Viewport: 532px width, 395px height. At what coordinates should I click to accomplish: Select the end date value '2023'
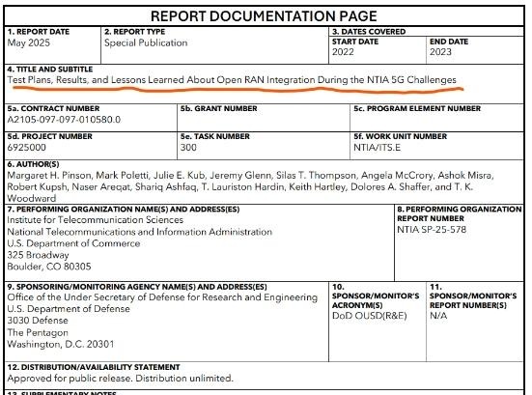pos(440,52)
